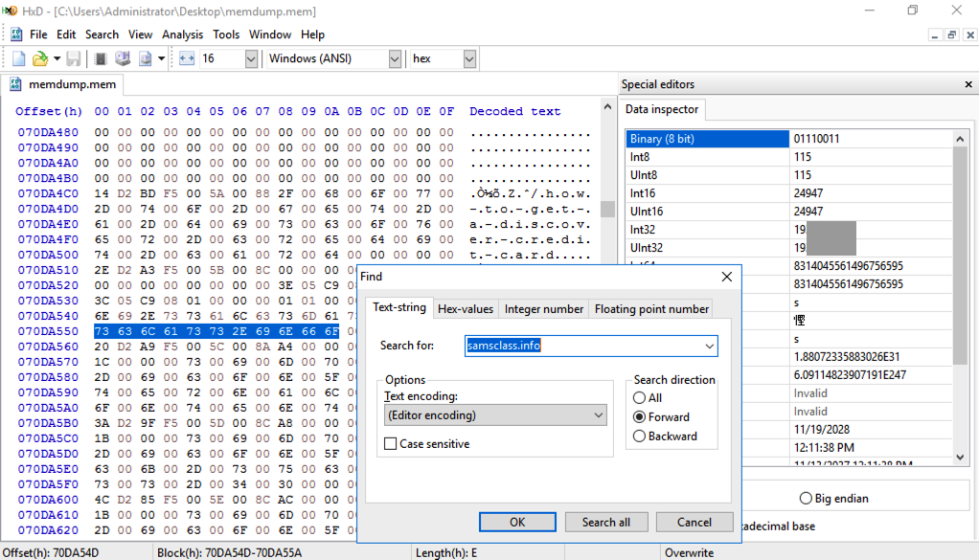979x560 pixels.
Task: Cancel the Find dialog
Action: click(x=694, y=522)
